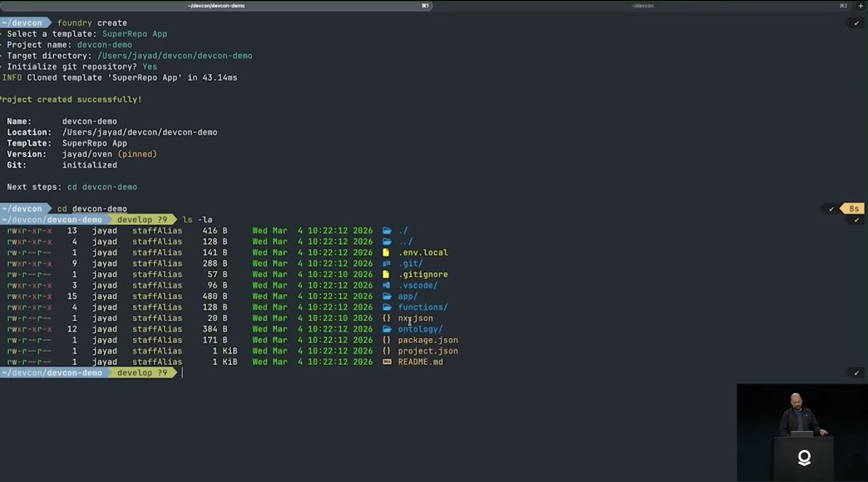Click the git icon beside .git/

(x=387, y=264)
